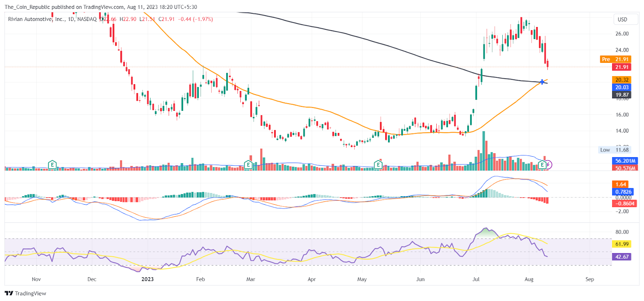
Task: Click the 24.00 price axis level
Action: pos(622,50)
